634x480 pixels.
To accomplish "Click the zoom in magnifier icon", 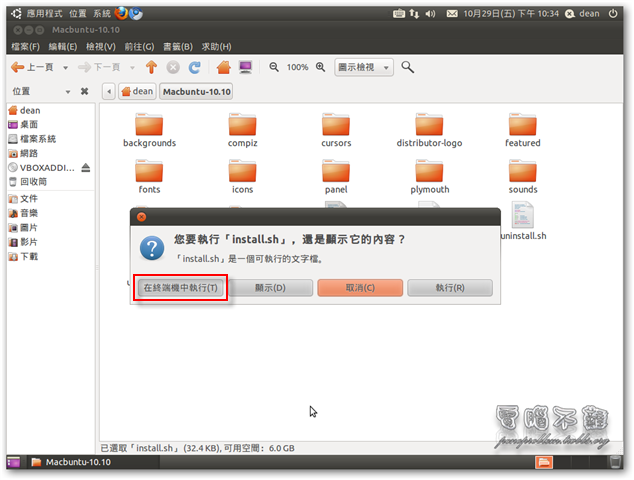I will (x=321, y=67).
